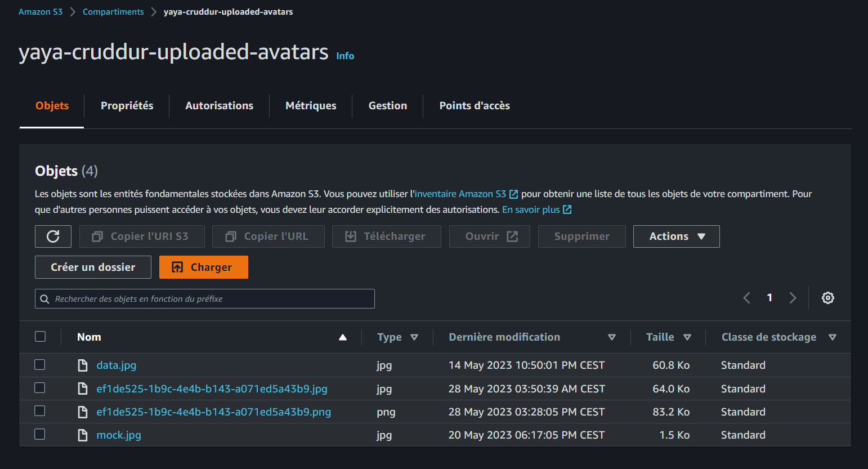The height and width of the screenshot is (469, 868).
Task: Tick checkbox for ef1de525 .jpg file
Action: point(40,387)
